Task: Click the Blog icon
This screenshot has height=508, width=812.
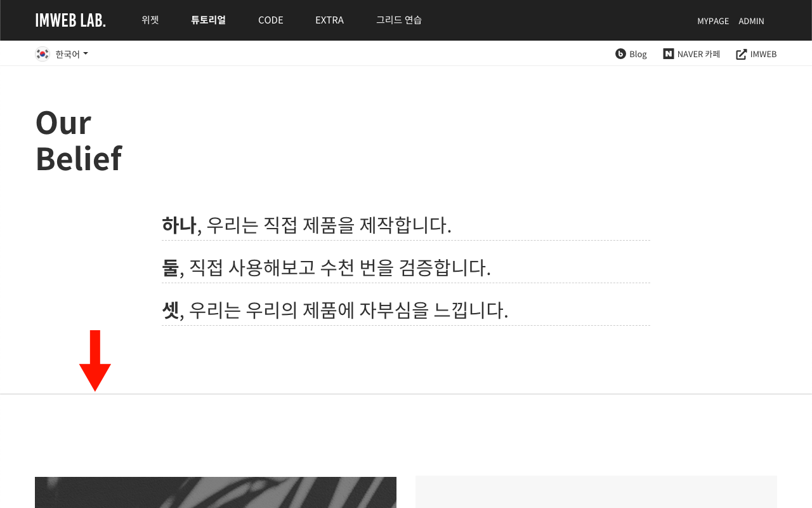Action: click(620, 54)
